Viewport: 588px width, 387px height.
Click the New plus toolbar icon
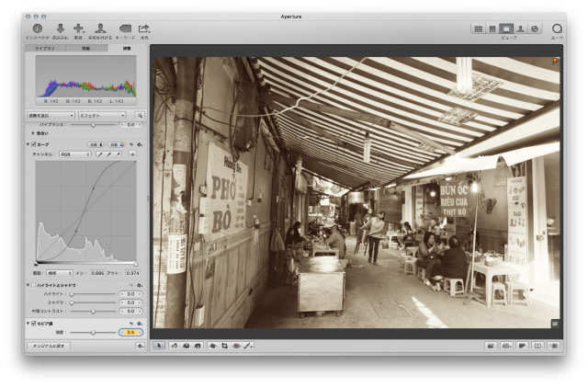click(x=78, y=28)
